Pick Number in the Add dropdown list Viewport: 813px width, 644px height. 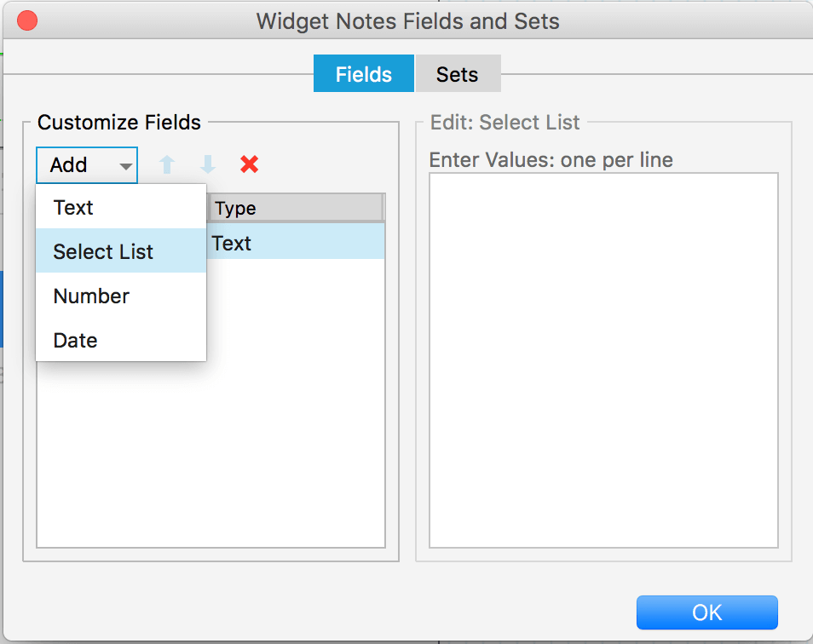(x=121, y=296)
